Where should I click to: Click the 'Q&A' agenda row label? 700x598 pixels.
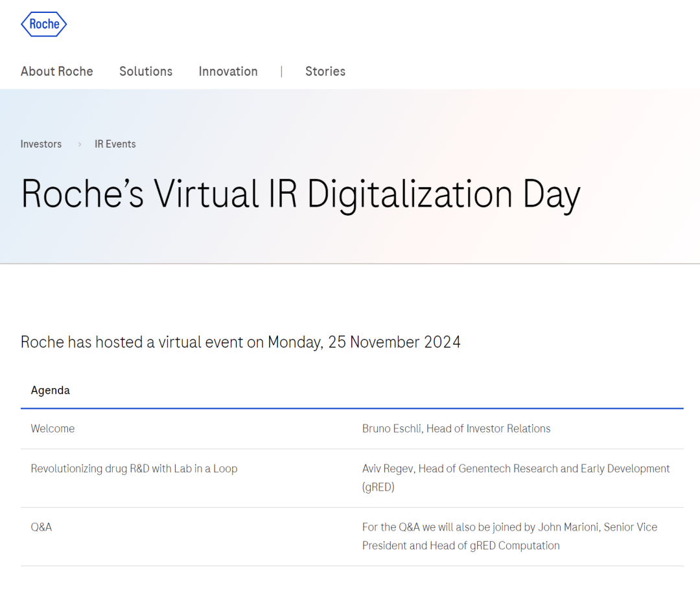tap(41, 527)
